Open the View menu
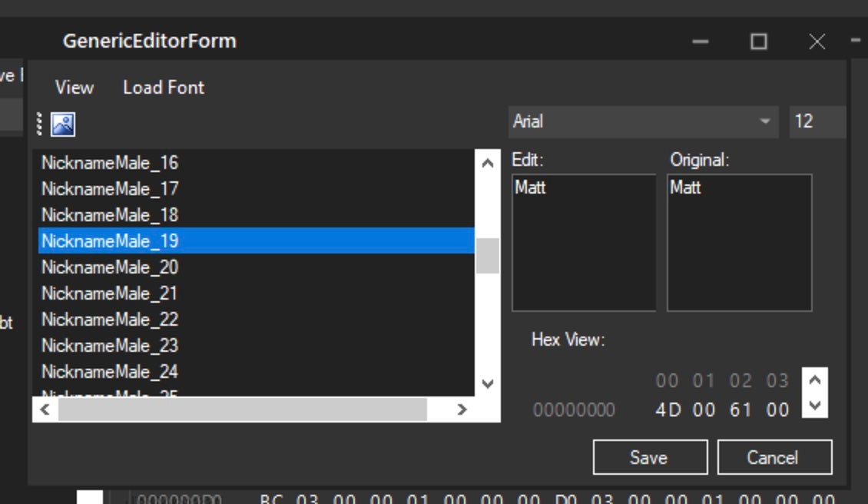 [x=74, y=88]
